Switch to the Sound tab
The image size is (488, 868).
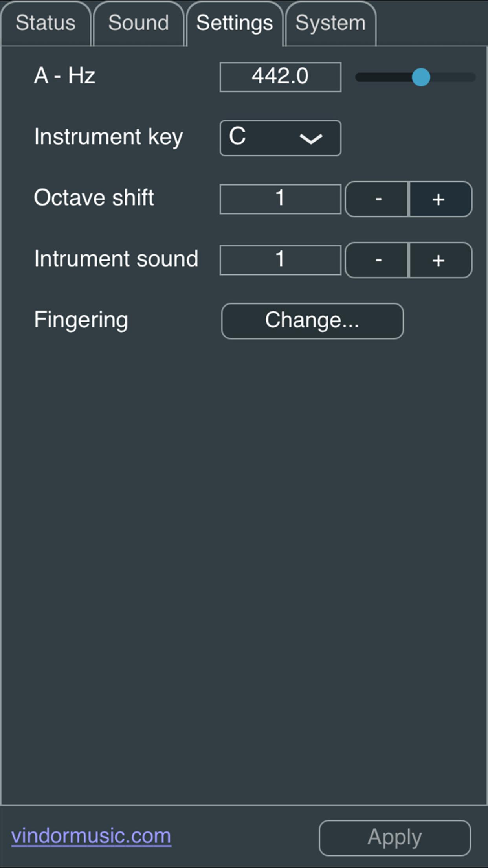tap(138, 24)
